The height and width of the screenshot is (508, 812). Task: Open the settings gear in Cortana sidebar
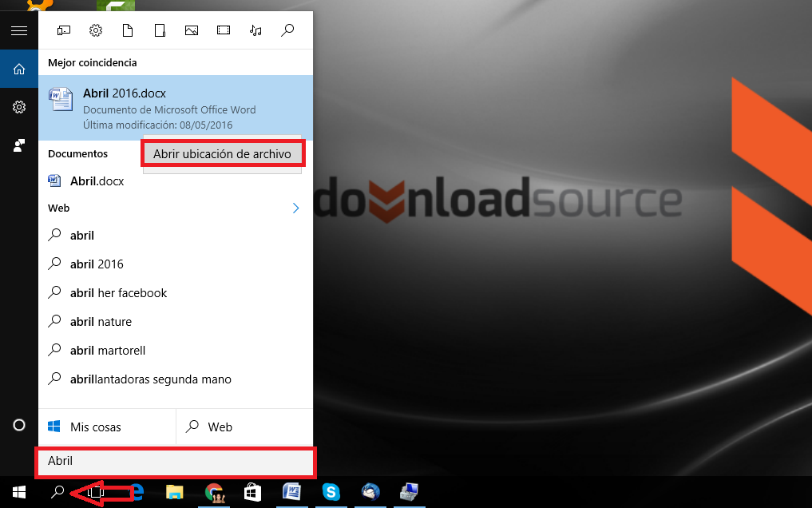tap(19, 107)
